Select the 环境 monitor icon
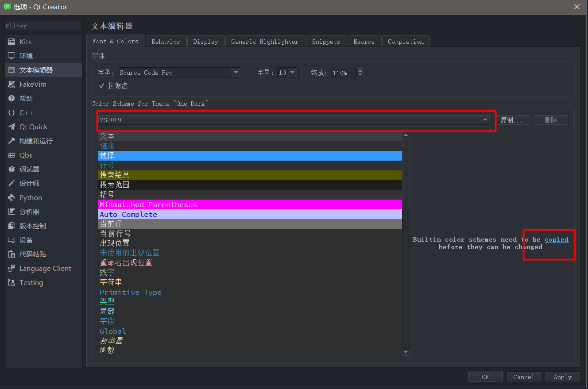 coord(12,56)
